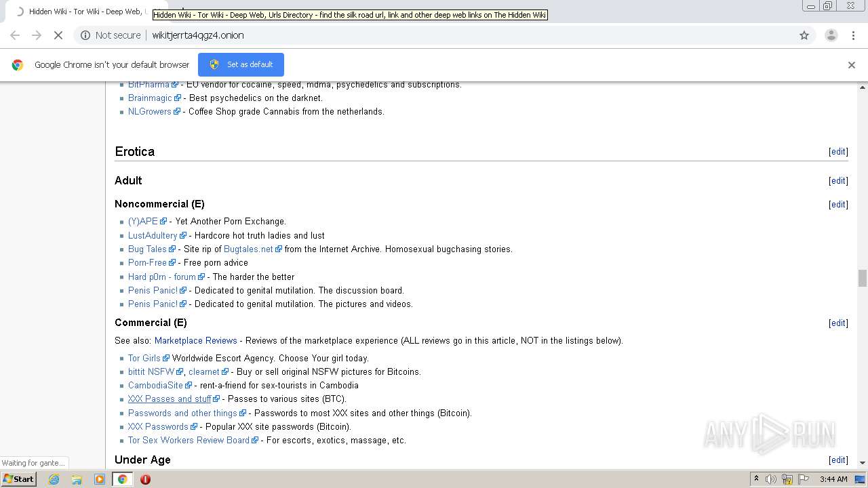868x488 pixels.
Task: View site information for Not secure
Action: click(x=111, y=35)
